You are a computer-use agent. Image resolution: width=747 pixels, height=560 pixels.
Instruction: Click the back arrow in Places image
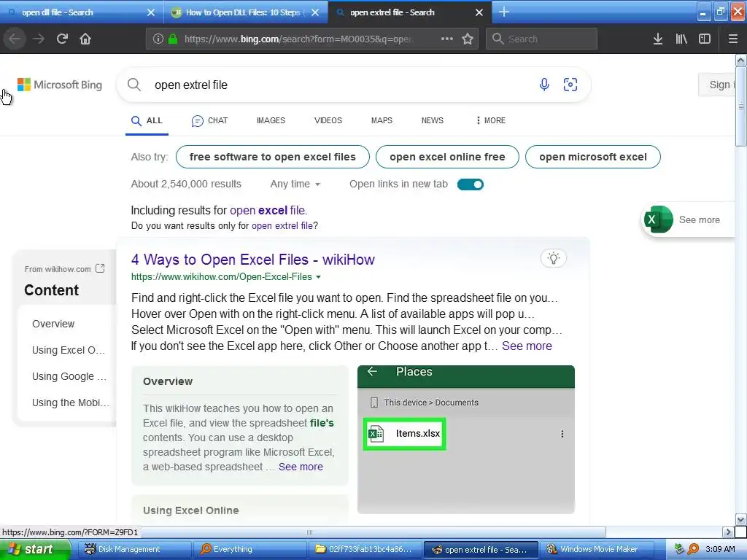click(x=373, y=371)
